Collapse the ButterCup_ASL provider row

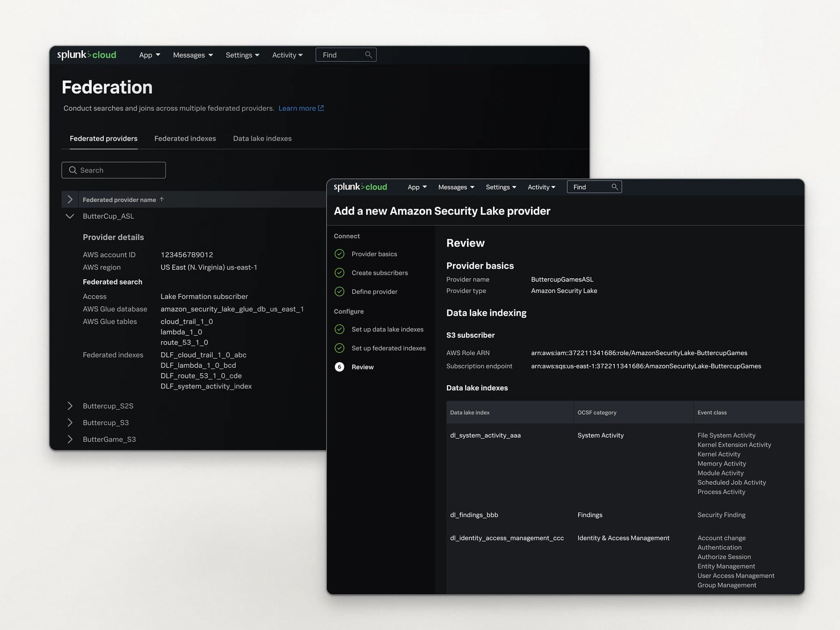point(70,216)
